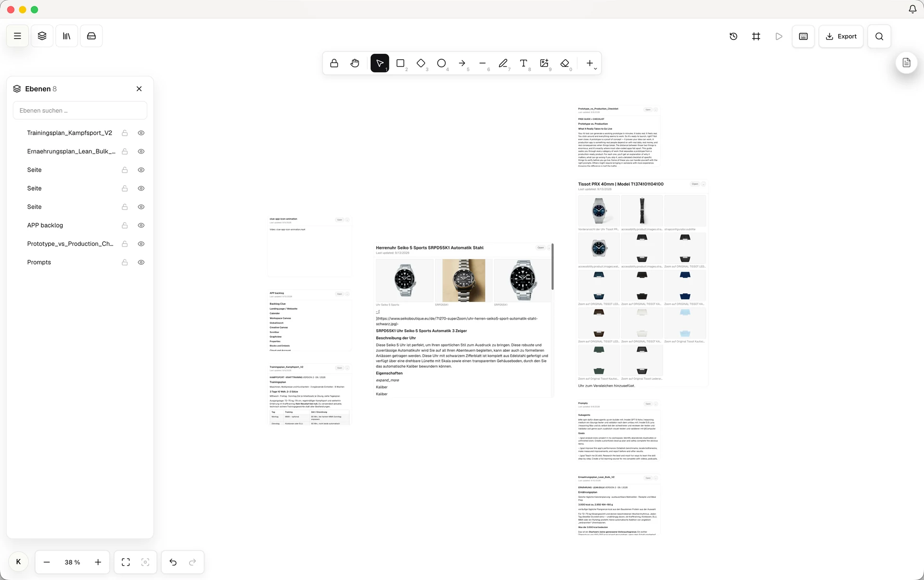The width and height of the screenshot is (924, 580).
Task: Click the Ebenen panel title
Action: click(x=38, y=89)
